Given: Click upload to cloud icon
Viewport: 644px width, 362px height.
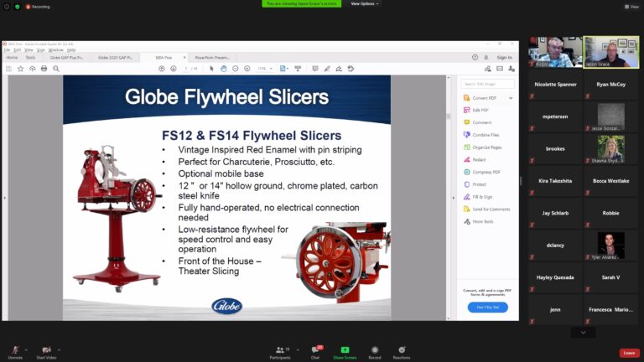Looking at the screenshot, I should 33,69.
